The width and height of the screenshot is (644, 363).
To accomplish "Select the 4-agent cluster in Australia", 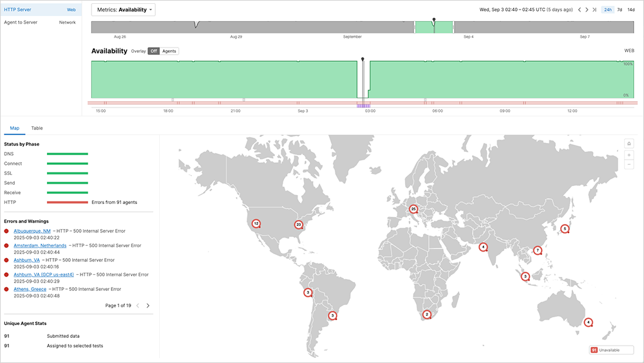I will pyautogui.click(x=589, y=322).
